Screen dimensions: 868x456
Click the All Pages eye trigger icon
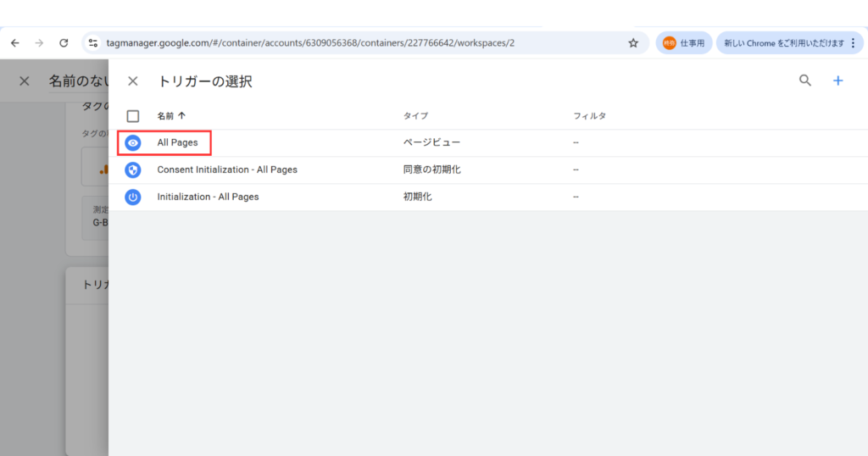133,143
